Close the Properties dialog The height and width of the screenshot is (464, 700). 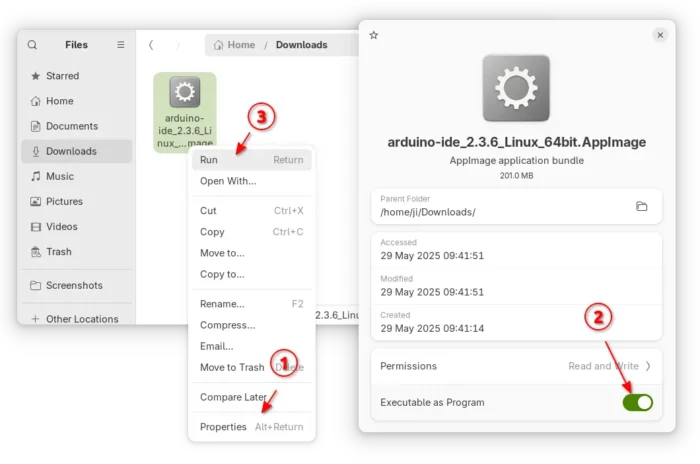pos(660,35)
